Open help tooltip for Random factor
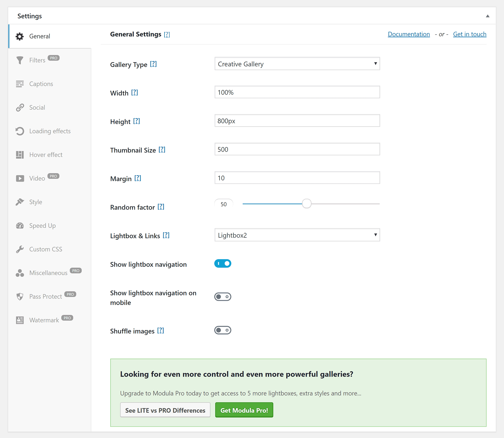This screenshot has width=504, height=438. [x=161, y=207]
